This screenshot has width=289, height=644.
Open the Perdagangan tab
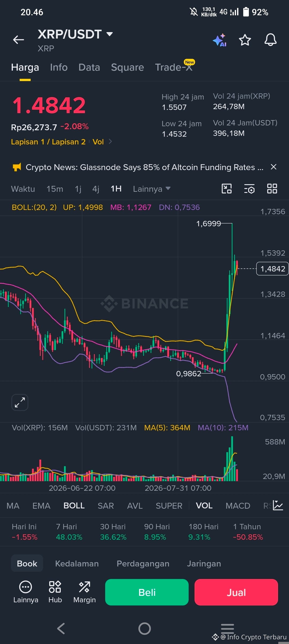[143, 563]
